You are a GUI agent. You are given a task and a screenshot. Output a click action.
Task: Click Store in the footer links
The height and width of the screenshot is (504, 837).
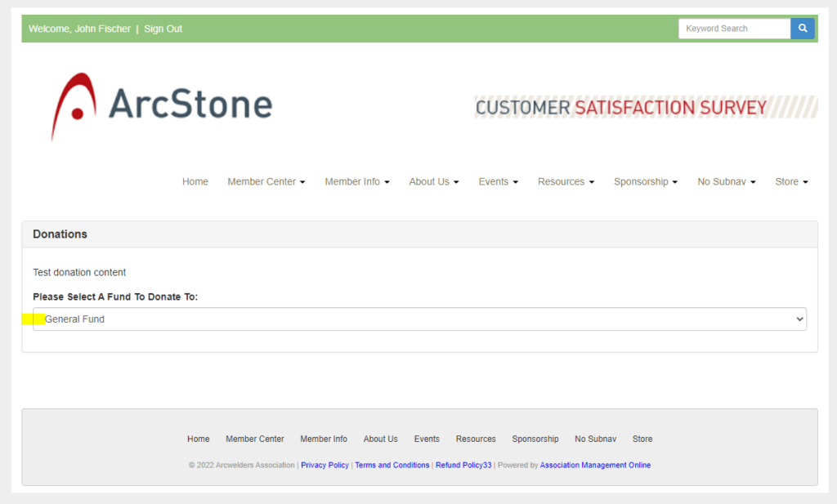click(x=642, y=439)
